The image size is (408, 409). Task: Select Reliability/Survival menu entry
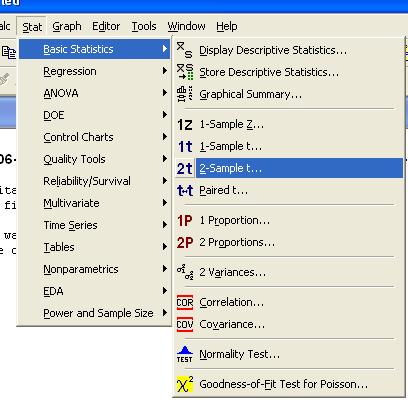coord(95,181)
